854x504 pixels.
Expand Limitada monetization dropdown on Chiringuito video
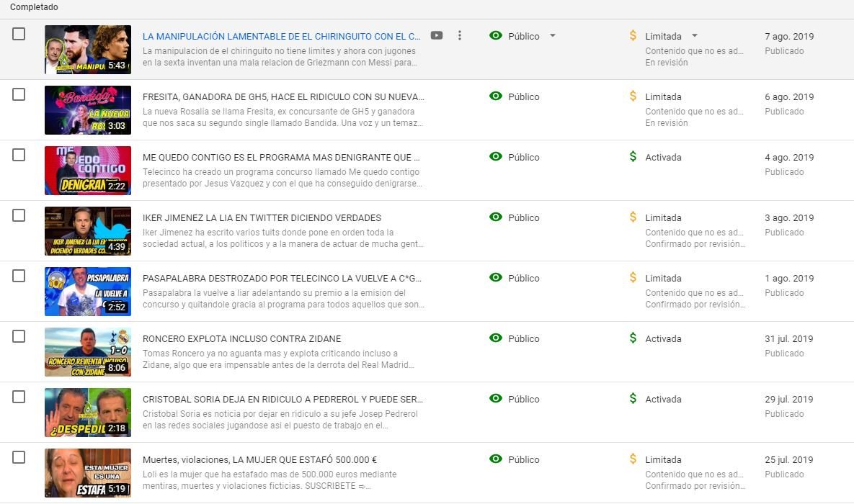(x=695, y=35)
